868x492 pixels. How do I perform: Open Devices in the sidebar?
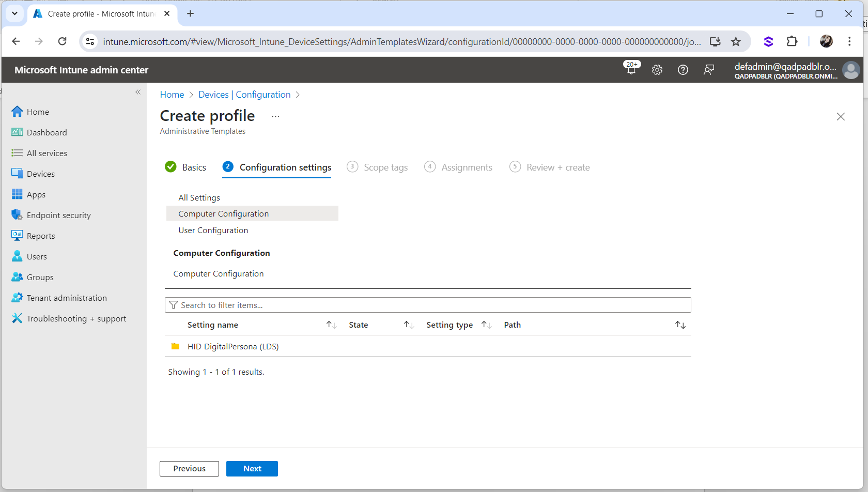[x=33, y=174]
